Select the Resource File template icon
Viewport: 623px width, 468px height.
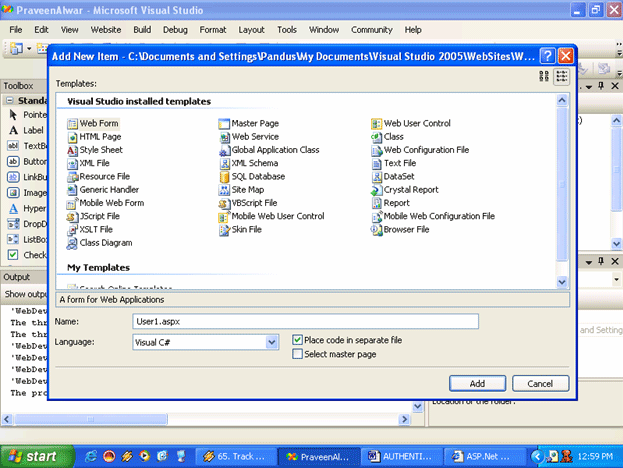(x=72, y=177)
